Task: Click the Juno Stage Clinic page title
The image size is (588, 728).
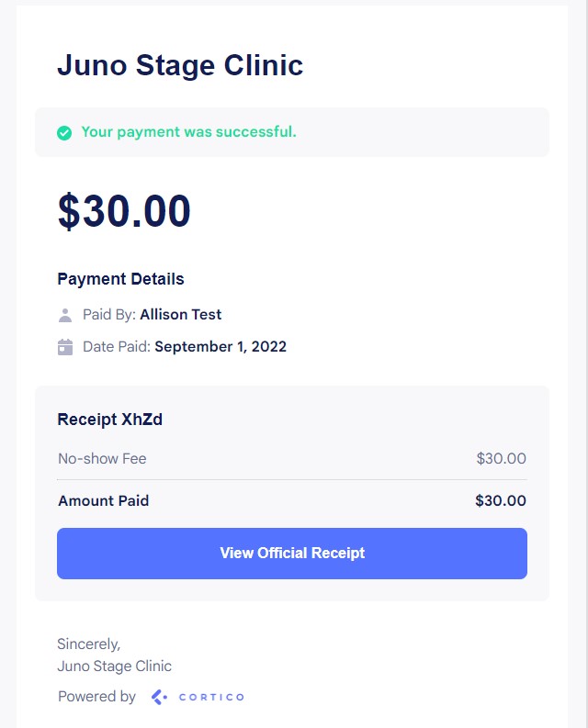Action: 180,66
